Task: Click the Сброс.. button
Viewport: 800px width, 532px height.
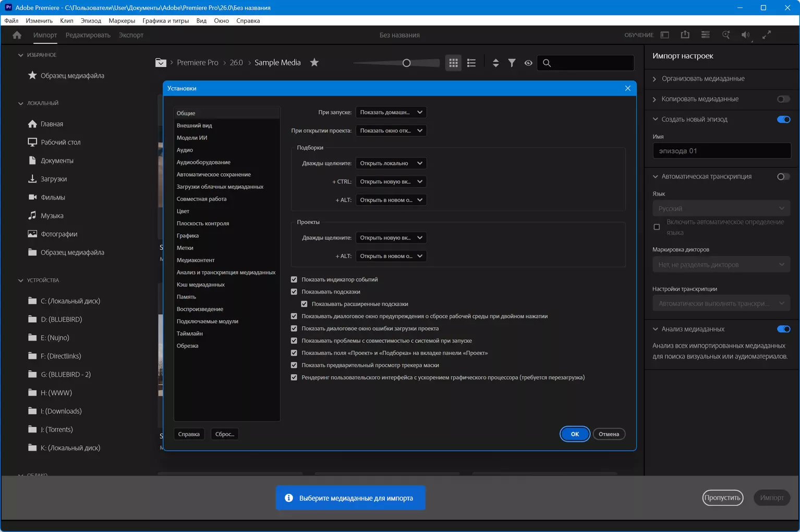Action: click(225, 434)
